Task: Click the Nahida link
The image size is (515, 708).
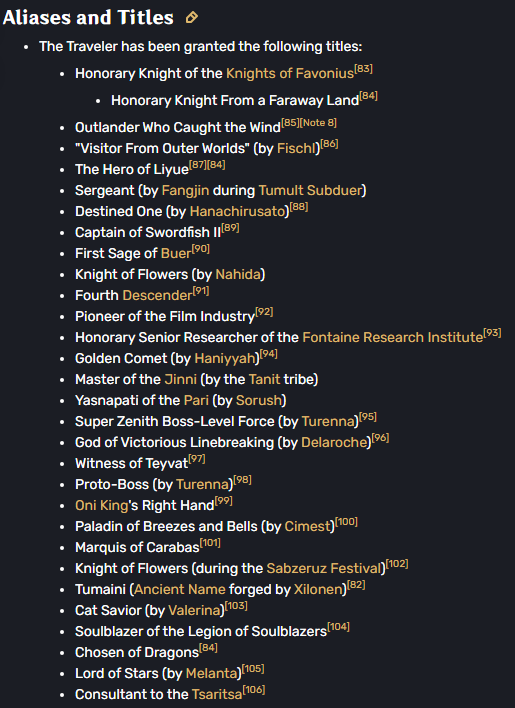Action: point(238,275)
